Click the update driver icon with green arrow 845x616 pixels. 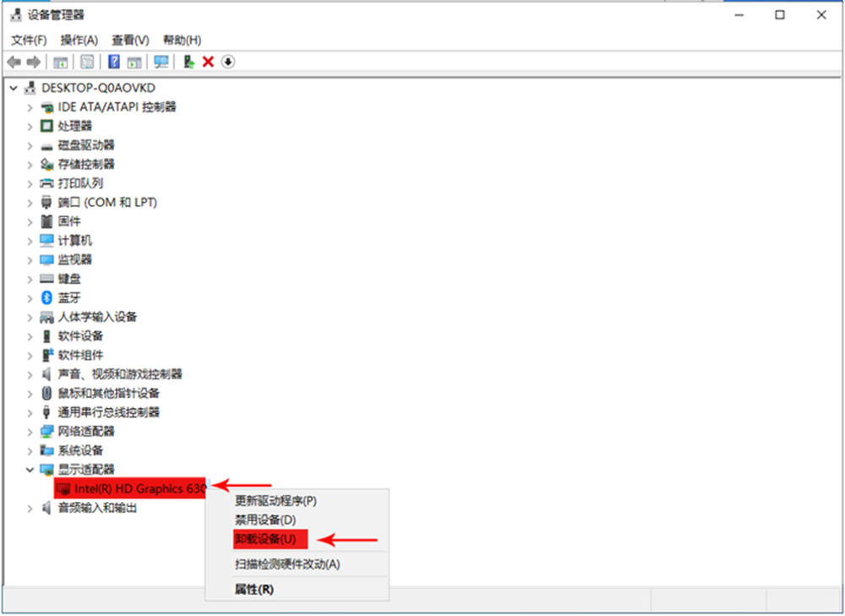(x=188, y=62)
